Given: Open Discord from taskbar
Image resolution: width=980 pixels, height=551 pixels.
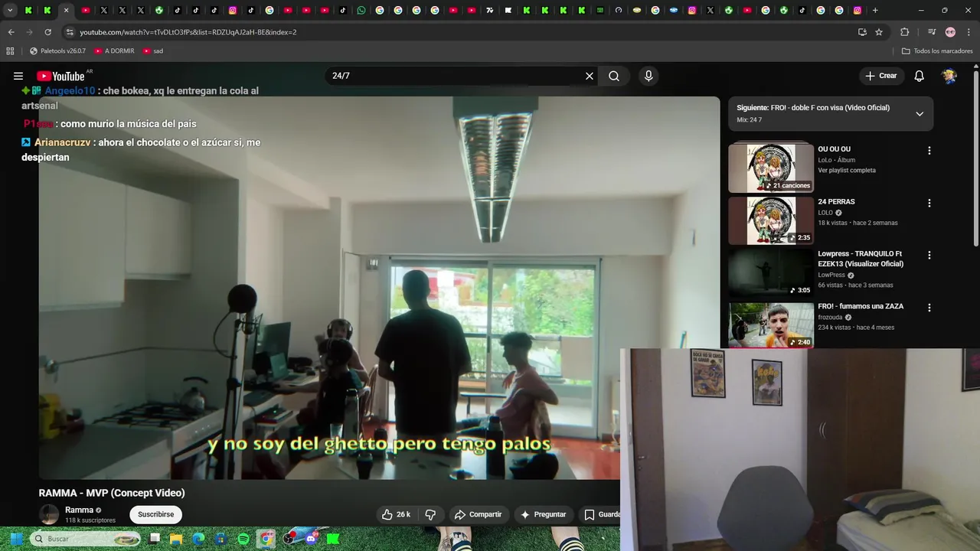Looking at the screenshot, I should click(312, 539).
